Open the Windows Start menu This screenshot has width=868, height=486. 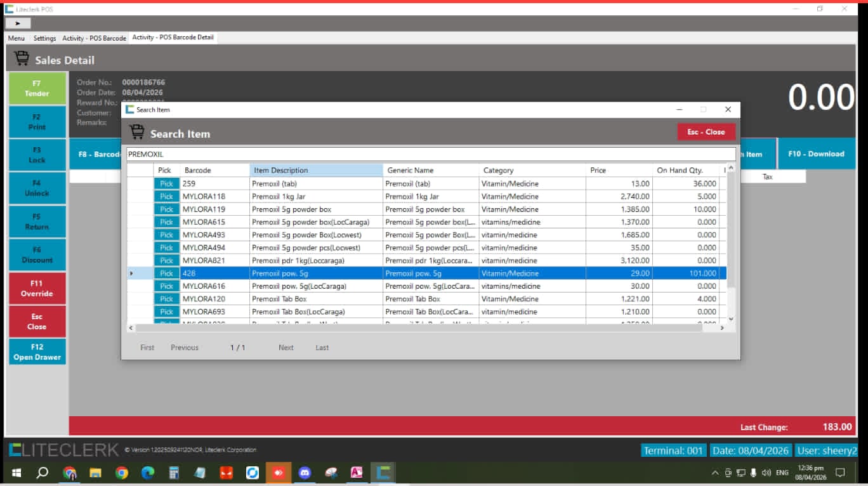(x=16, y=473)
